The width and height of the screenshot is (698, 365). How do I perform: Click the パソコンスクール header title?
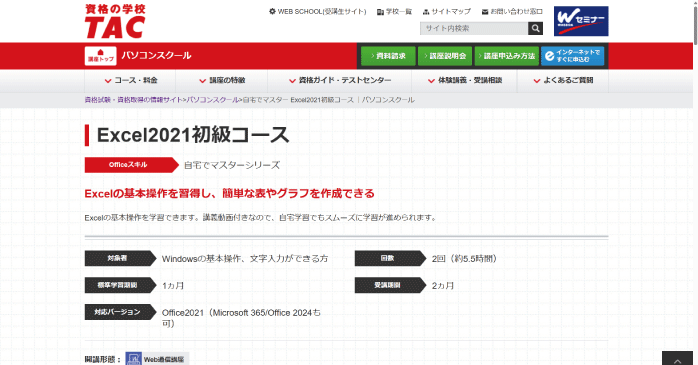(x=156, y=56)
